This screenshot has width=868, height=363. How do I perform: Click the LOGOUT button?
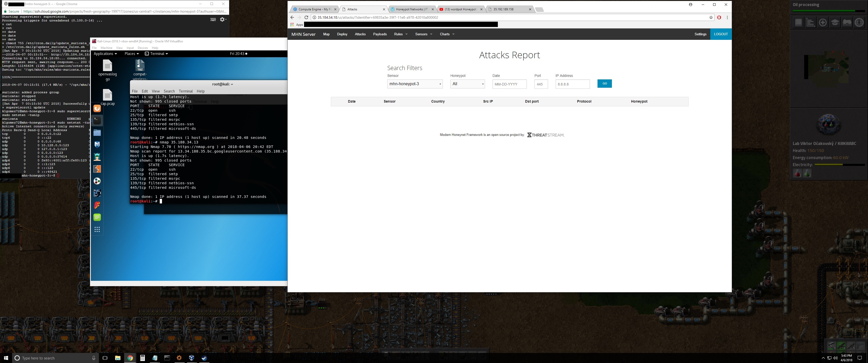(x=720, y=34)
